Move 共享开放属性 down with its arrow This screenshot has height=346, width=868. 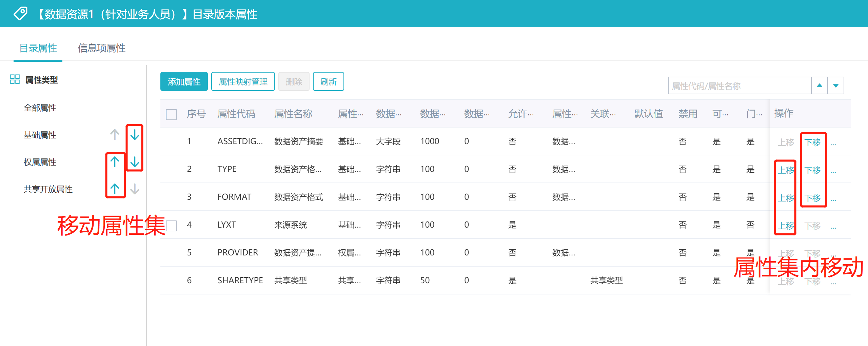click(135, 189)
